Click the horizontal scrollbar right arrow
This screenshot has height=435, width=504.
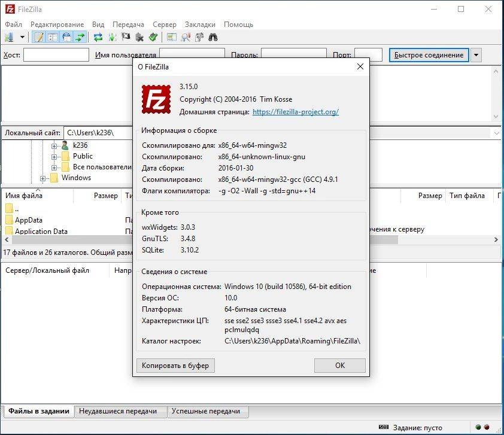[496, 240]
